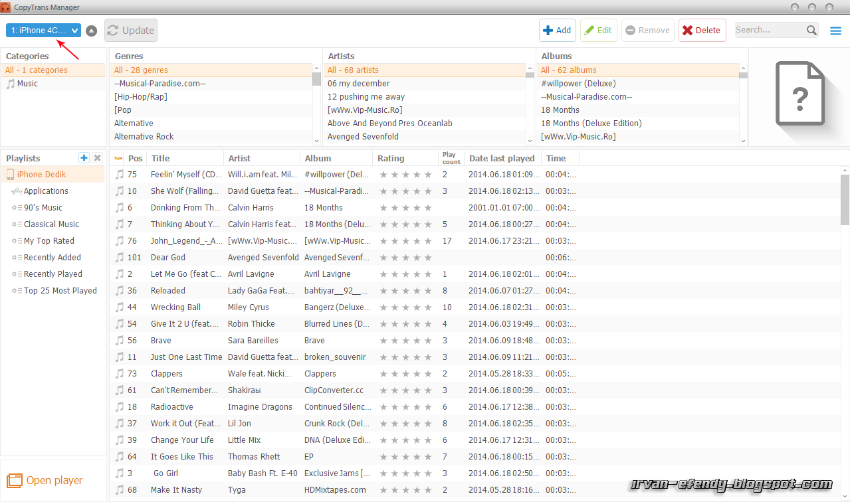Click the Open player icon

14,480
